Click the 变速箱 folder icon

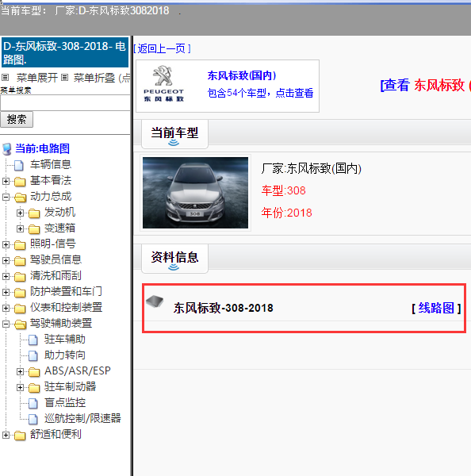pyautogui.click(x=34, y=229)
